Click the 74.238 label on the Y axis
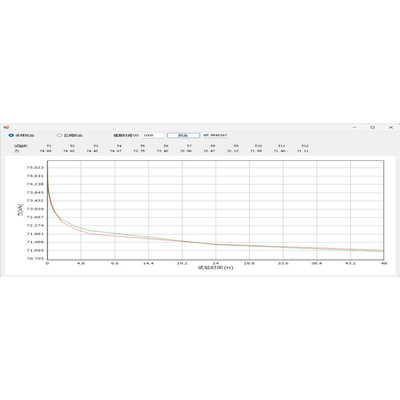Image resolution: width=400 pixels, height=400 pixels. tap(35, 184)
